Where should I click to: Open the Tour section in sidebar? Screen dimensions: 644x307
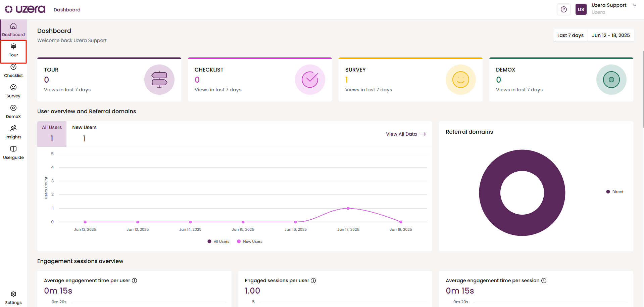pos(13,50)
